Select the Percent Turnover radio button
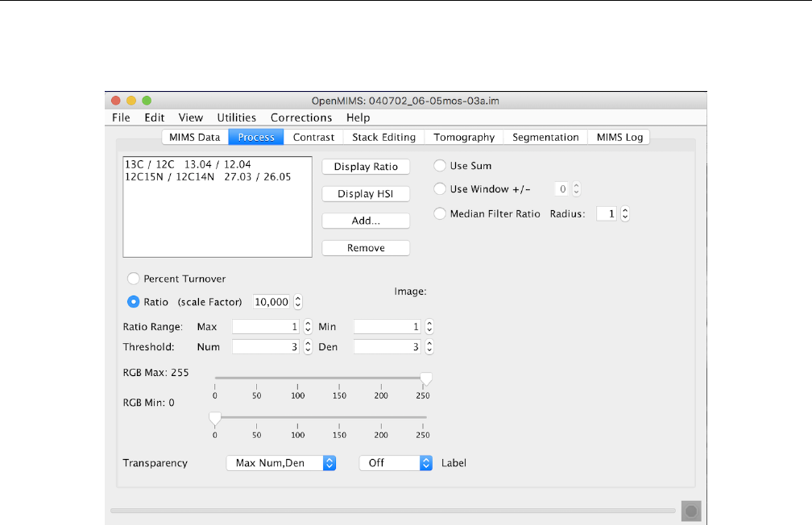The height and width of the screenshot is (525, 812). (134, 279)
